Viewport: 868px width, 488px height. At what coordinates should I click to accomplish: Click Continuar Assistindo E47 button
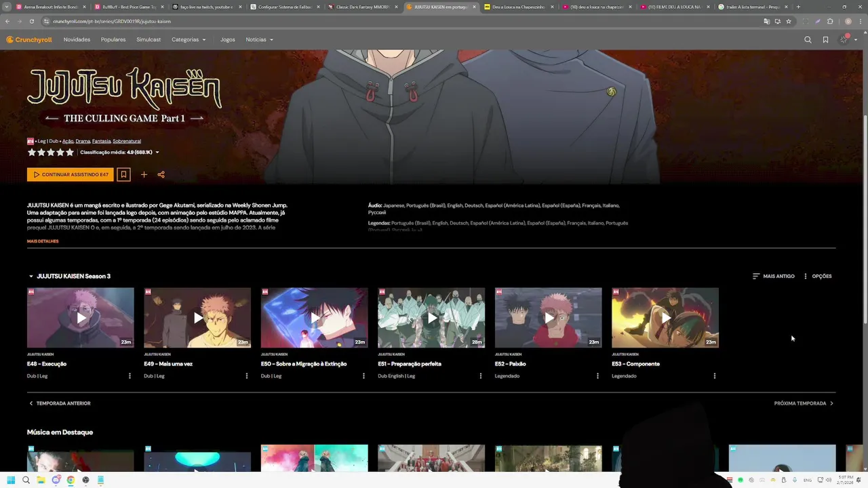tap(71, 175)
